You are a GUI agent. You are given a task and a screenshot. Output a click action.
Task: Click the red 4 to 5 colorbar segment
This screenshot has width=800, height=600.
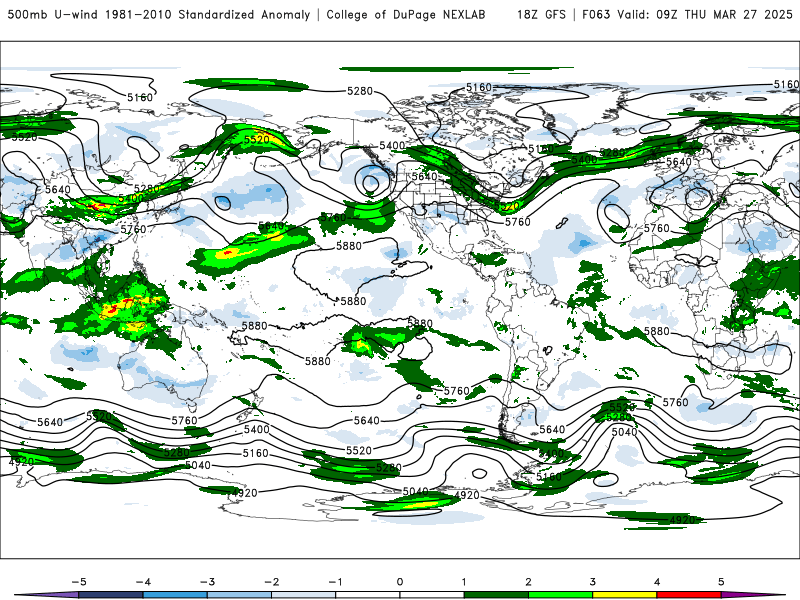coord(689,595)
